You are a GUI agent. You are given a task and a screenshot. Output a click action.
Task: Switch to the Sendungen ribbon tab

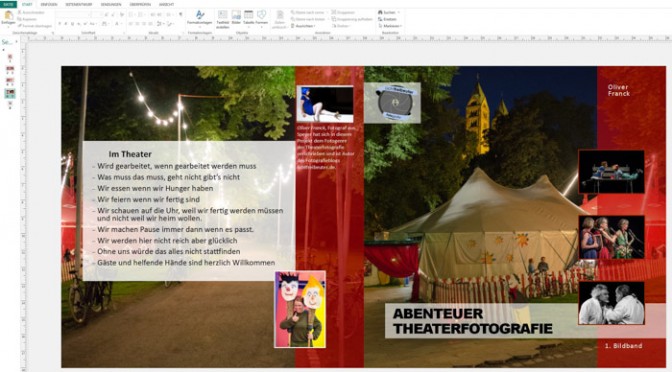pos(111,4)
